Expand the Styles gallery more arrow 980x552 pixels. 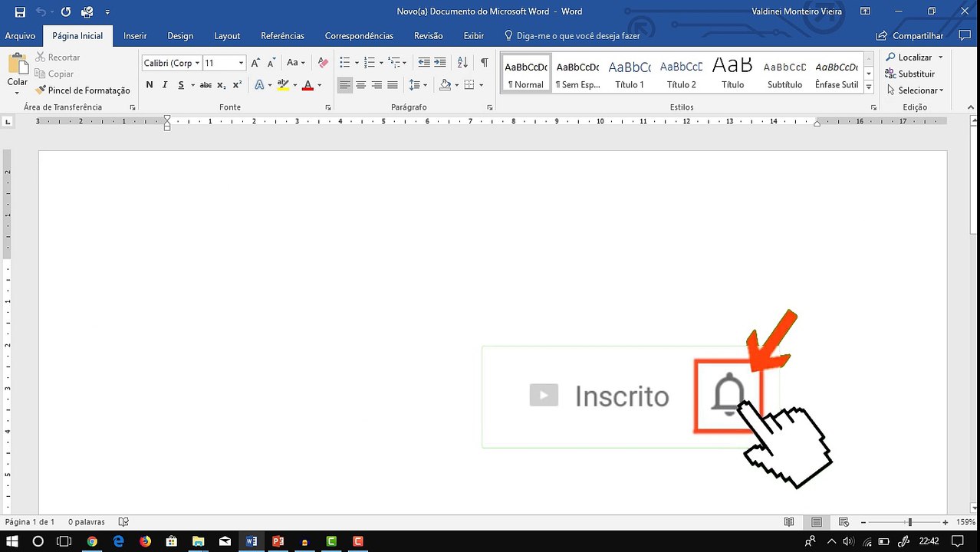click(x=869, y=87)
